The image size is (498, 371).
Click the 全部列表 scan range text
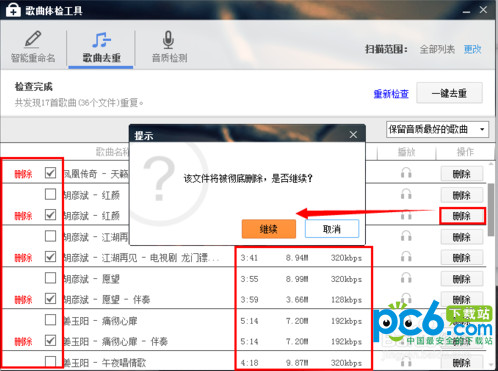pyautogui.click(x=437, y=49)
